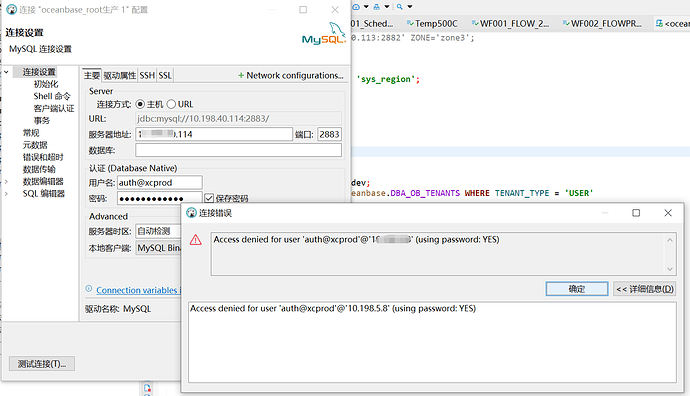Switch to the 驱动属性 tab
Image resolution: width=690 pixels, height=396 pixels.
[x=120, y=76]
